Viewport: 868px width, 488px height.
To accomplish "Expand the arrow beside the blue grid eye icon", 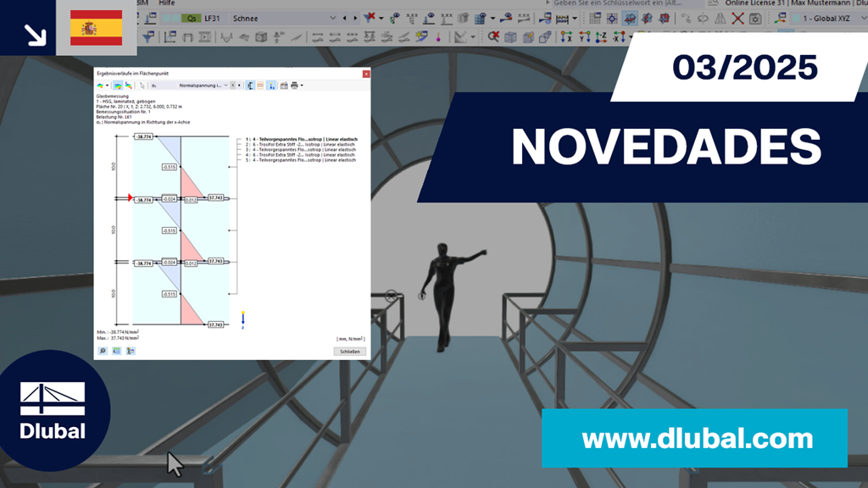I will pyautogui.click(x=492, y=19).
